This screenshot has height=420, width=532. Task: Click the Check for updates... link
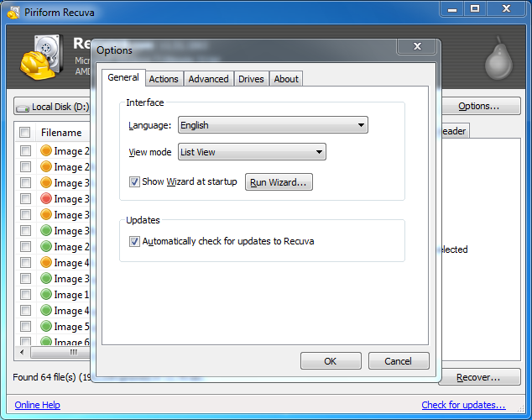pyautogui.click(x=463, y=405)
